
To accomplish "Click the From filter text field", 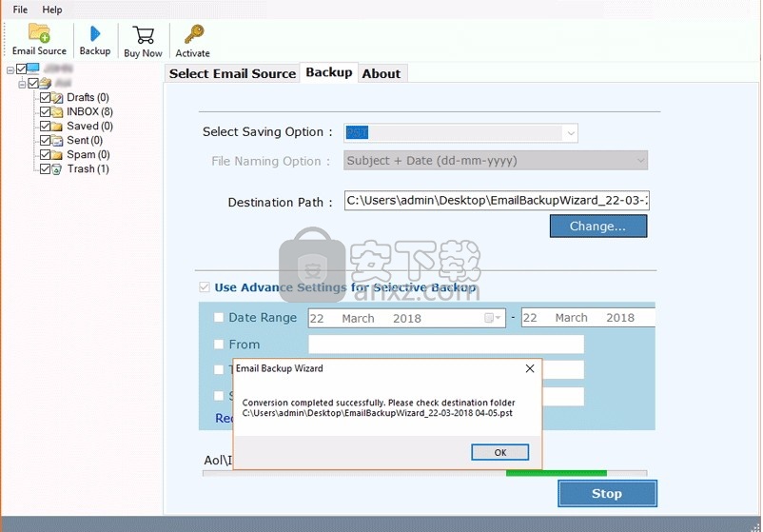I will click(x=446, y=345).
